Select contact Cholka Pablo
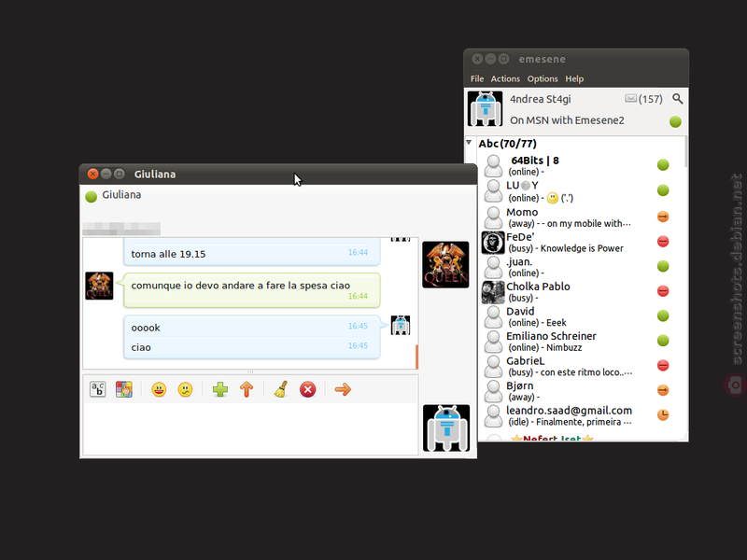The image size is (747, 560). (576, 291)
